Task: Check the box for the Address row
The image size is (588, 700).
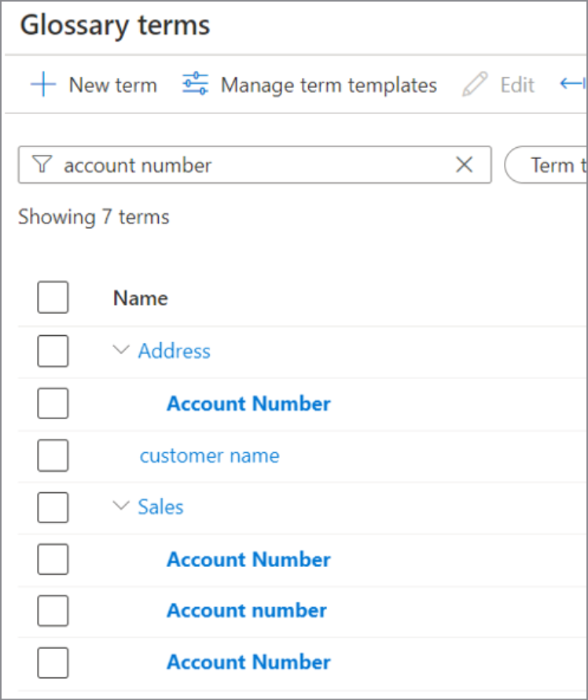Action: (53, 350)
